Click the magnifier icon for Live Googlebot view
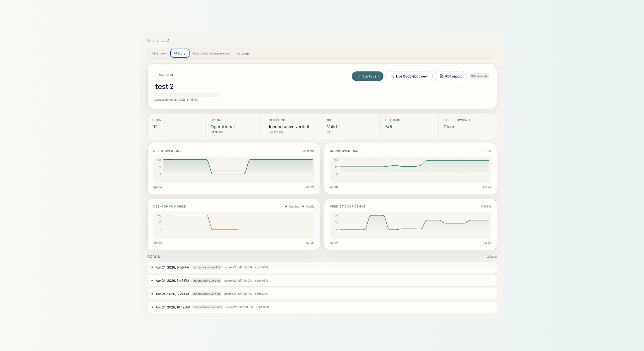Viewport: 644px width, 351px height. pyautogui.click(x=392, y=76)
